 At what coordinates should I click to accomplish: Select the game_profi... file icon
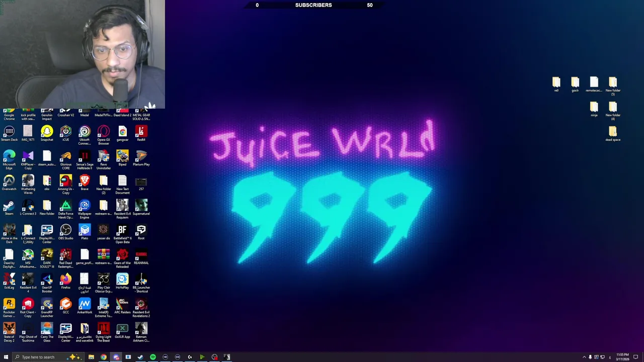click(x=85, y=257)
